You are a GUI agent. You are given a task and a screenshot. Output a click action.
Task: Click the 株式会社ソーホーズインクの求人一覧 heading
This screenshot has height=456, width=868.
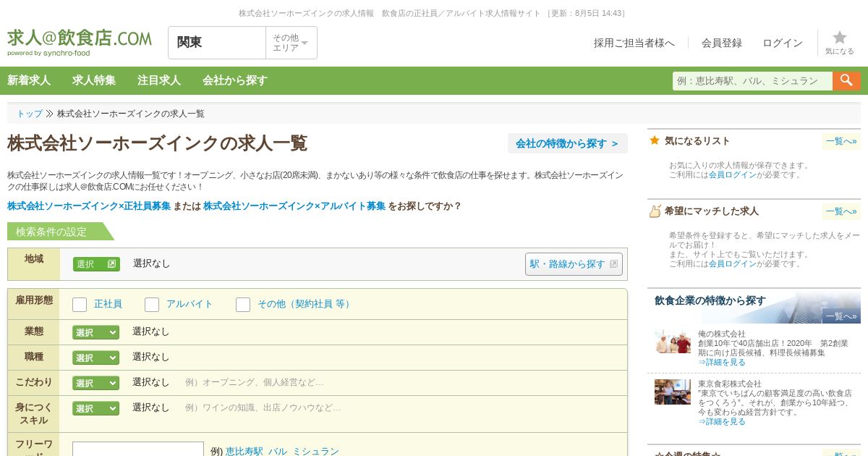tap(158, 143)
